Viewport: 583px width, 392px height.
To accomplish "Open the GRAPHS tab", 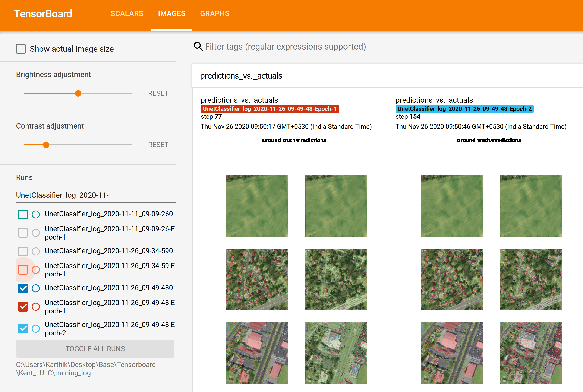I will (x=214, y=13).
